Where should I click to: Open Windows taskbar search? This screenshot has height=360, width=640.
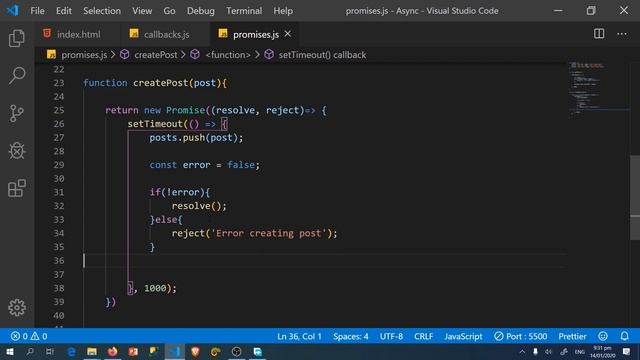coord(30,352)
